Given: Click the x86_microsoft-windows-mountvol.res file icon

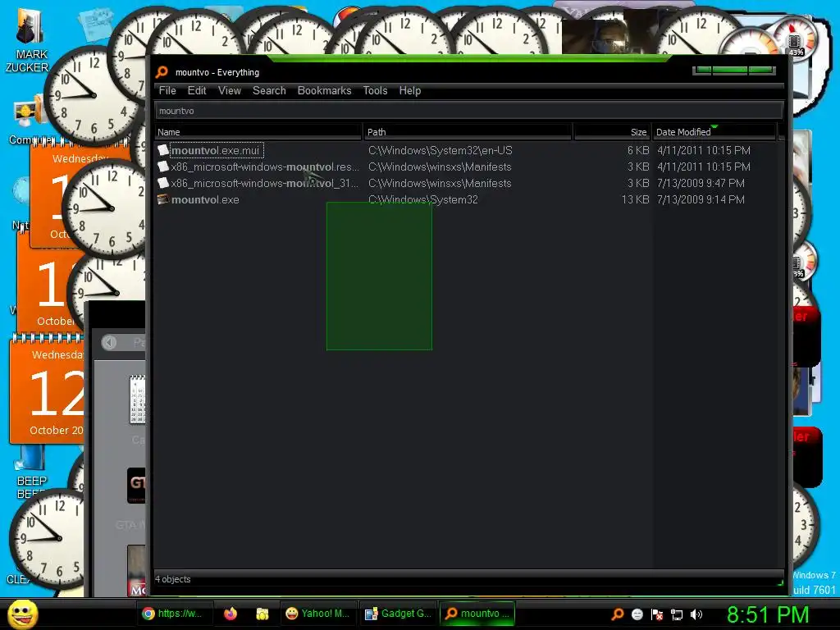Looking at the screenshot, I should click(x=163, y=167).
